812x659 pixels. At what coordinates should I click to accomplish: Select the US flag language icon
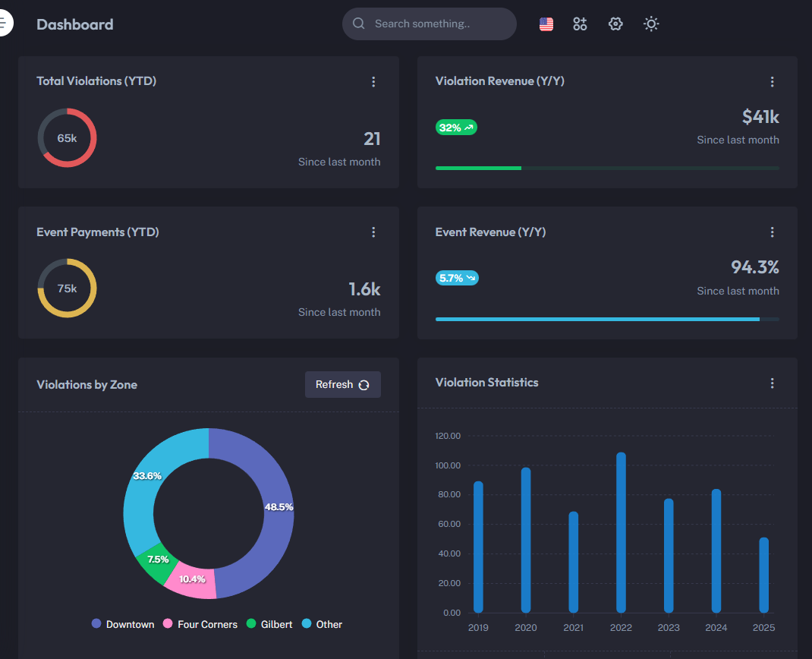point(546,24)
